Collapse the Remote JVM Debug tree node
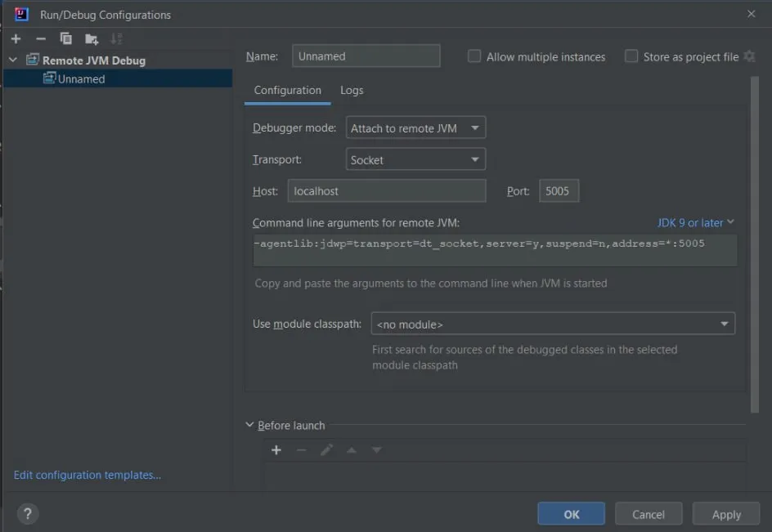Viewport: 772px width, 532px height. pos(13,60)
